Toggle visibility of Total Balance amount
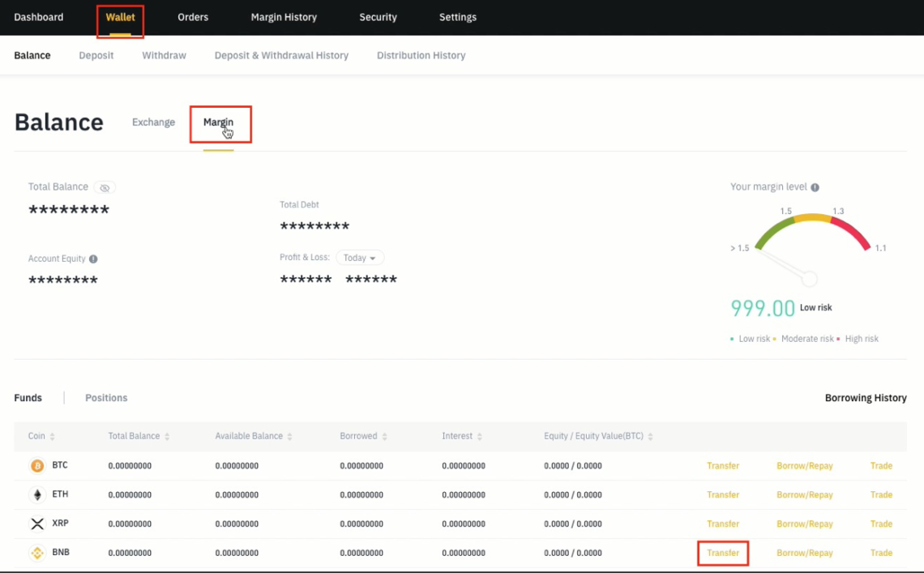Screen dimensions: 924x573 pyautogui.click(x=105, y=187)
